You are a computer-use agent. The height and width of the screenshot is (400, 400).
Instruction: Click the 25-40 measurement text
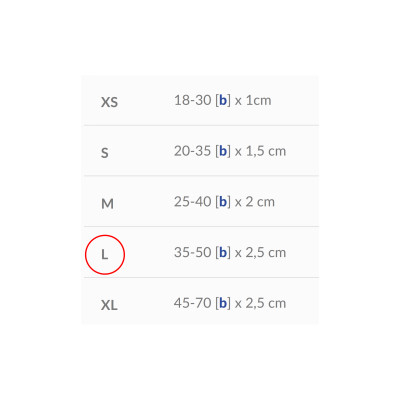coord(193,202)
